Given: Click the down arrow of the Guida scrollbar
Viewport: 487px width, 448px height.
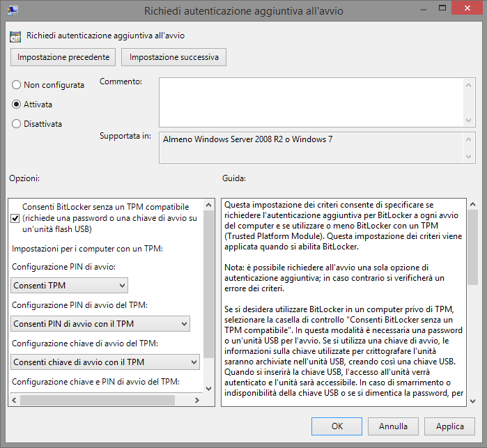Looking at the screenshot, I should point(472,401).
